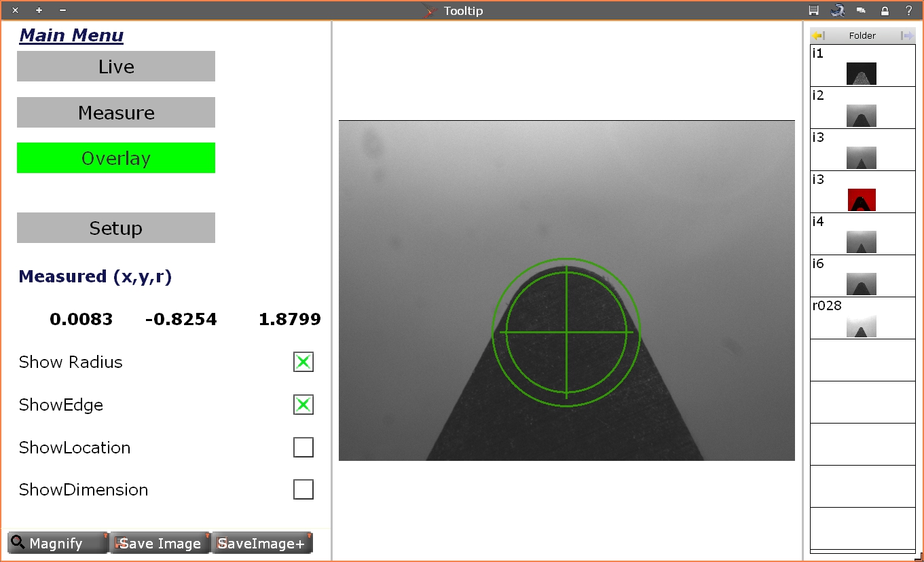Toggle the green Overlay button
Screen dimensions: 924x562
(x=116, y=158)
